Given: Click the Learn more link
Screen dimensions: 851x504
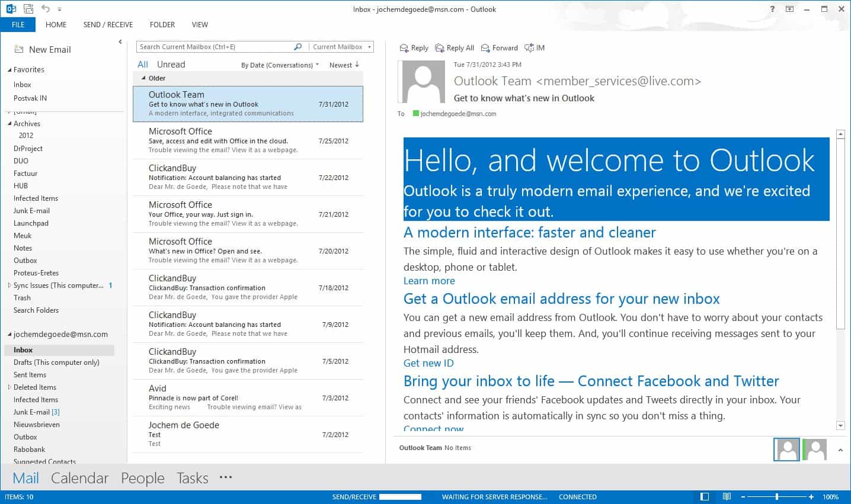Looking at the screenshot, I should [x=429, y=281].
